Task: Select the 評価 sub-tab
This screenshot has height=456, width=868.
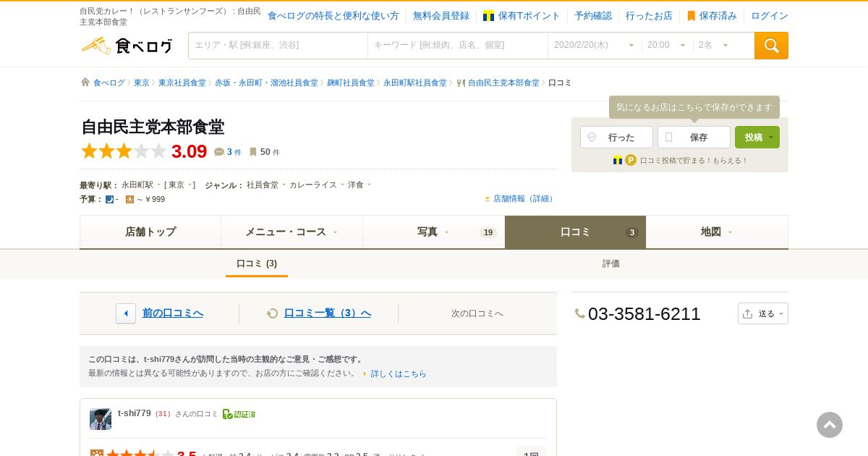Action: pyautogui.click(x=611, y=263)
